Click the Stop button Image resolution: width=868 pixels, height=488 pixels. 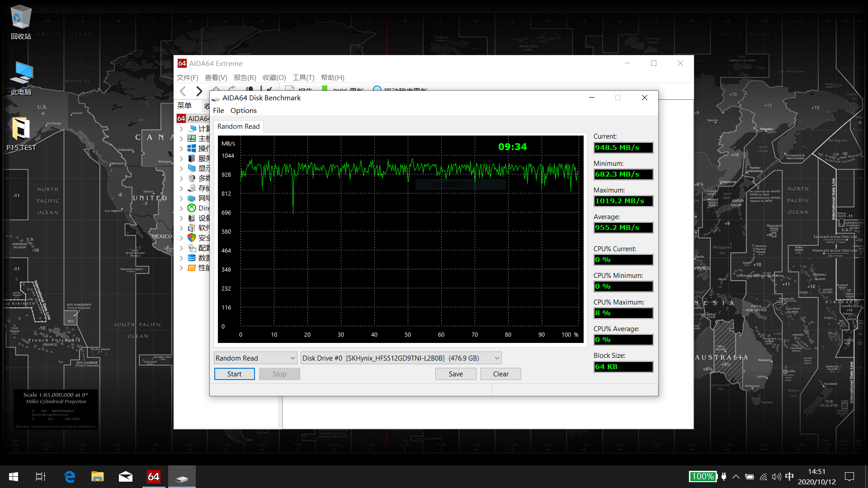[279, 374]
